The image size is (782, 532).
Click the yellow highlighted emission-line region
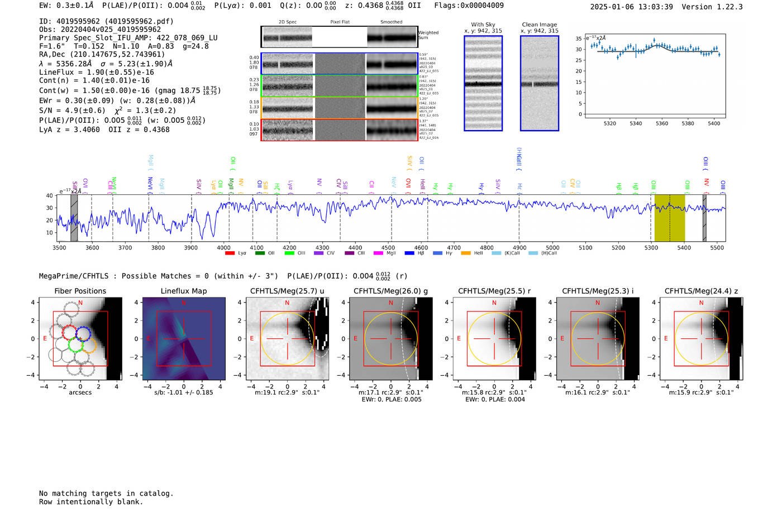point(670,218)
